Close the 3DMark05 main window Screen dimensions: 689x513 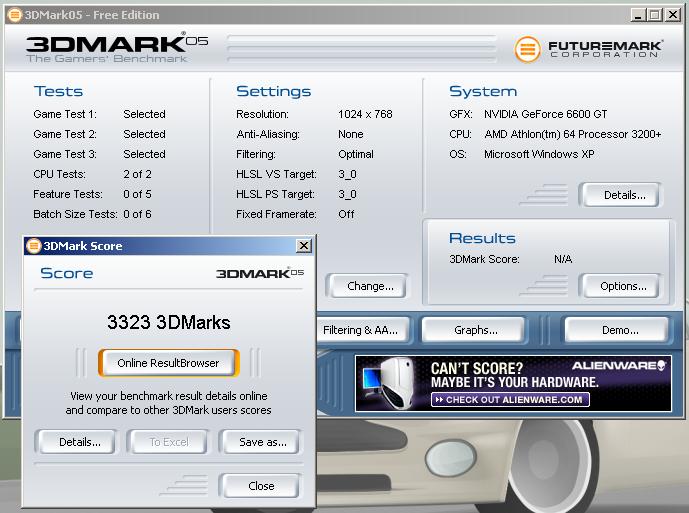(672, 15)
